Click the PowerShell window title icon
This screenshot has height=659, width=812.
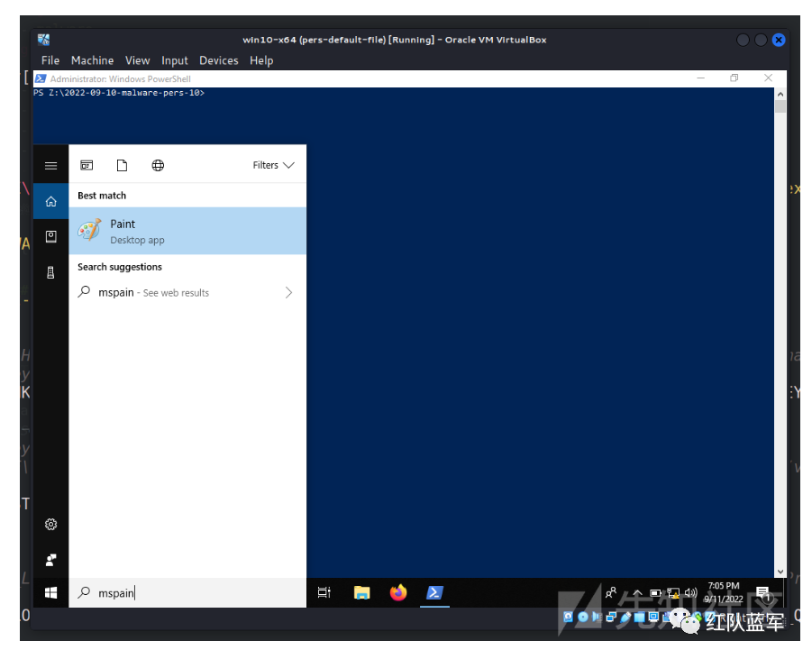pyautogui.click(x=41, y=78)
